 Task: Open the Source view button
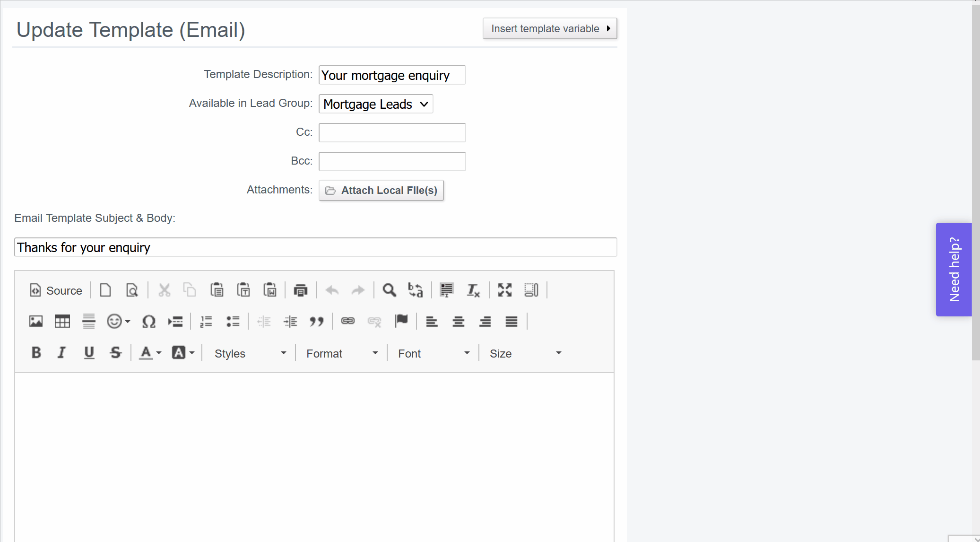pyautogui.click(x=56, y=290)
